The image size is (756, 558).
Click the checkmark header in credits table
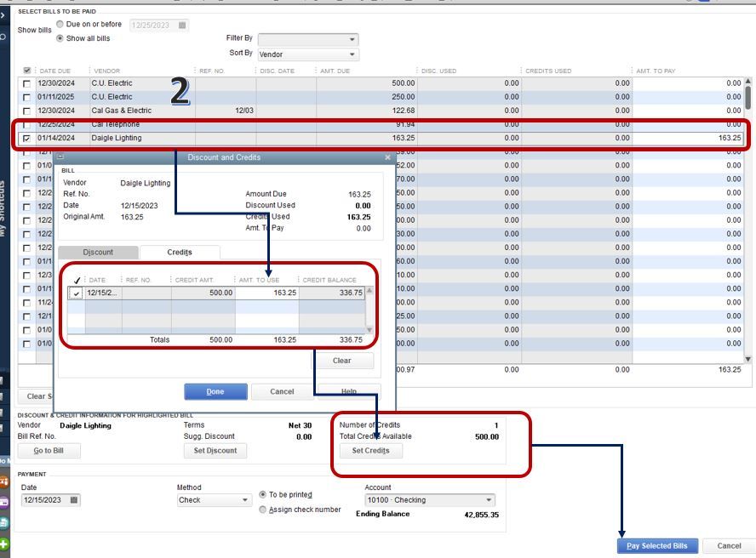[x=77, y=280]
